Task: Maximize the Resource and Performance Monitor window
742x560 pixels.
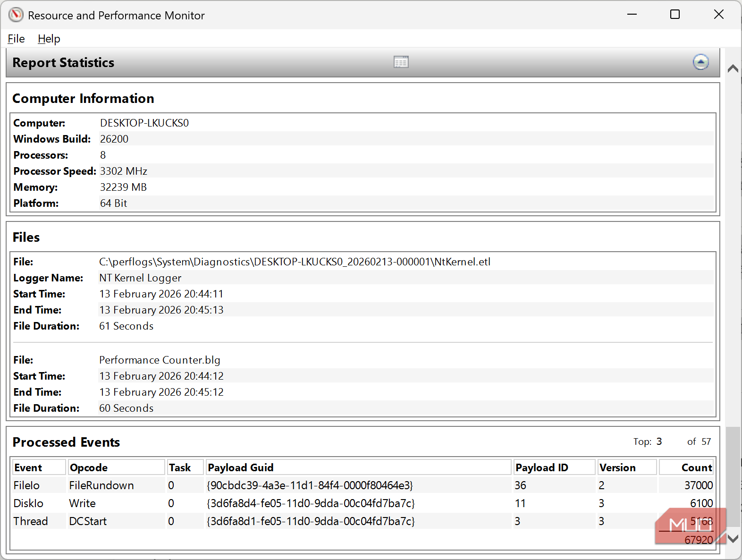Action: coord(675,15)
